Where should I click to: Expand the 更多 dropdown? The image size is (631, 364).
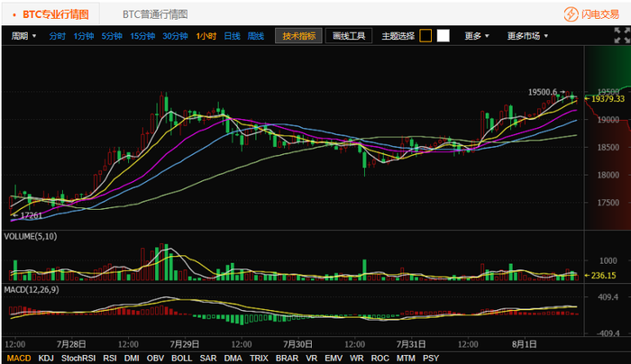coord(477,36)
